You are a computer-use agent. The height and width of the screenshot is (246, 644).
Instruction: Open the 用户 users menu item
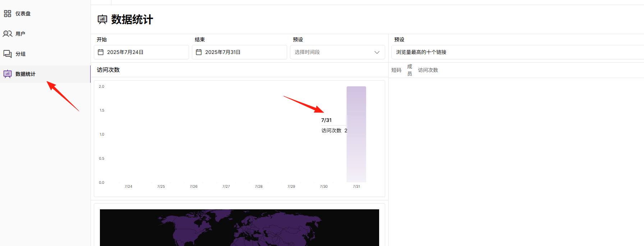click(x=45, y=34)
